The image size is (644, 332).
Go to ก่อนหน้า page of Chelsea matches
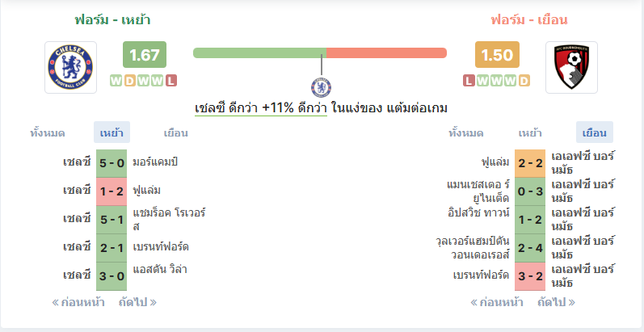78,303
